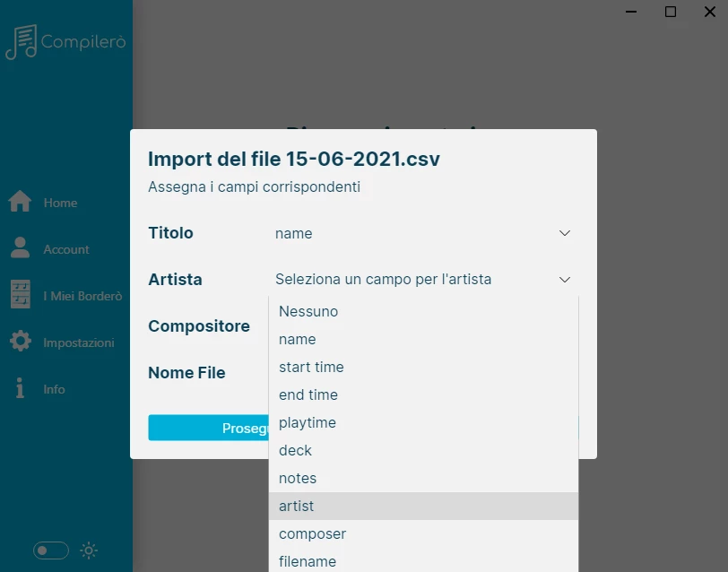
Task: Select notes option
Action: pyautogui.click(x=423, y=478)
